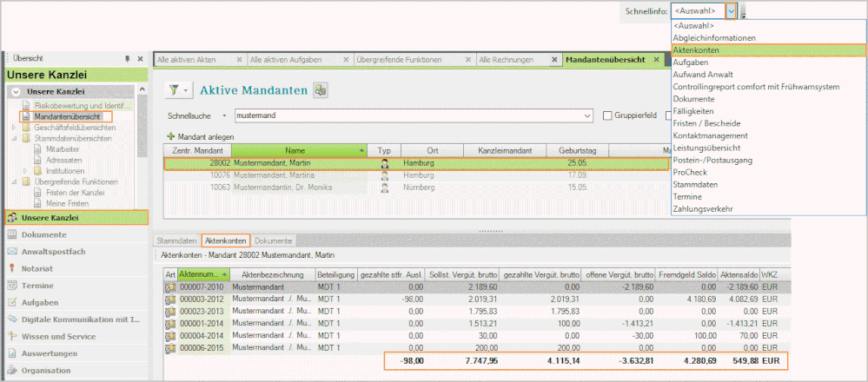
Task: Open Mandantenübersicht in the tree
Action: 66,116
